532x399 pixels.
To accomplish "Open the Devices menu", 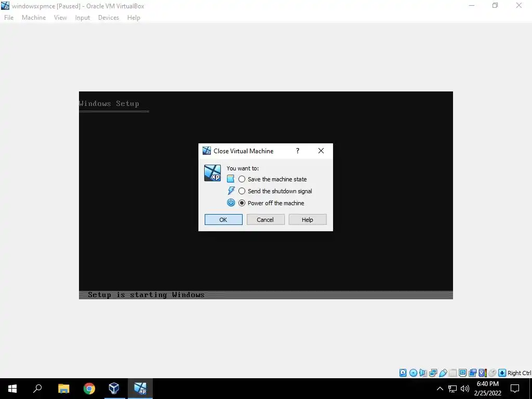I will pyautogui.click(x=109, y=18).
